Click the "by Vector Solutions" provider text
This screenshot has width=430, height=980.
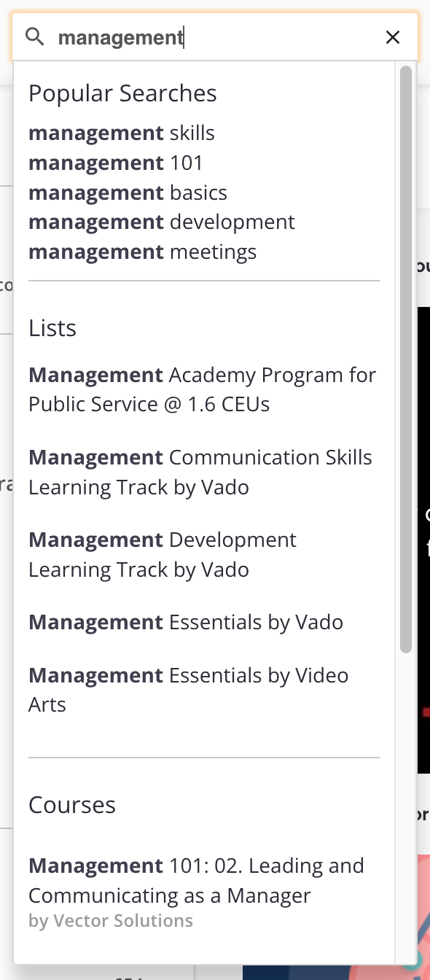pyautogui.click(x=111, y=921)
